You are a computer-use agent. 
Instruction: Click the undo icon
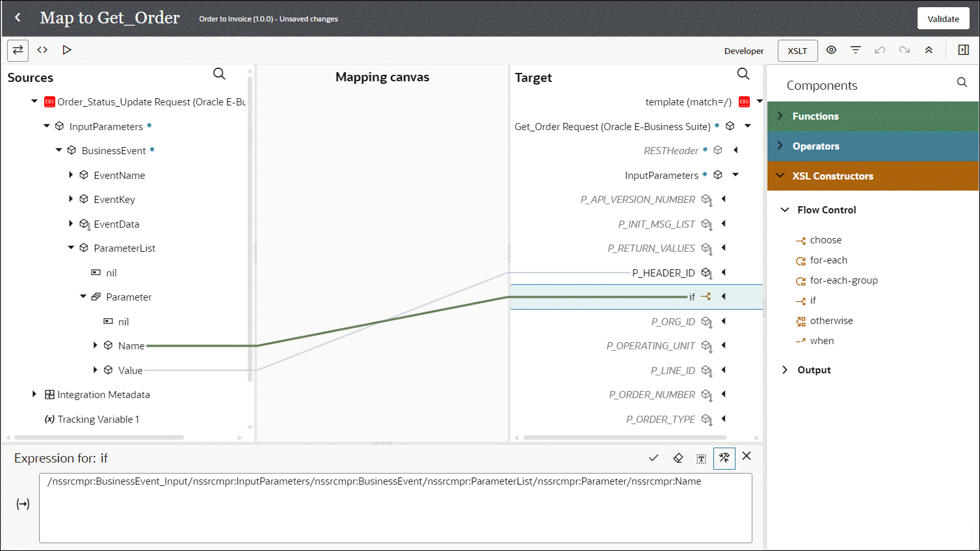click(880, 50)
